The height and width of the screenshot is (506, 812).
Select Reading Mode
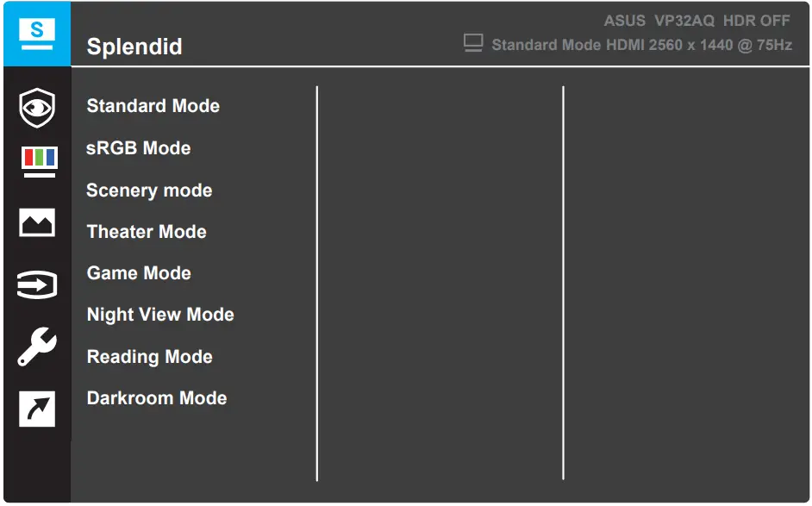tap(149, 356)
